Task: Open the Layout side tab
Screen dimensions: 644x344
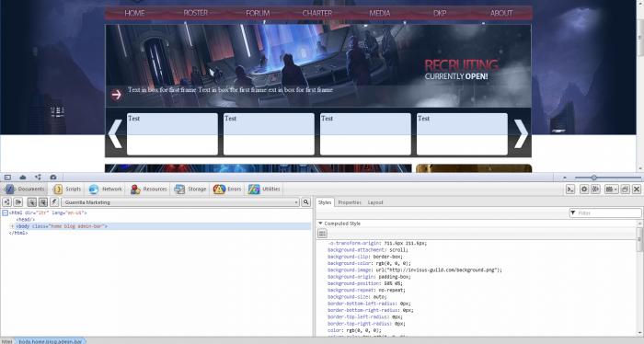Action: click(x=375, y=202)
